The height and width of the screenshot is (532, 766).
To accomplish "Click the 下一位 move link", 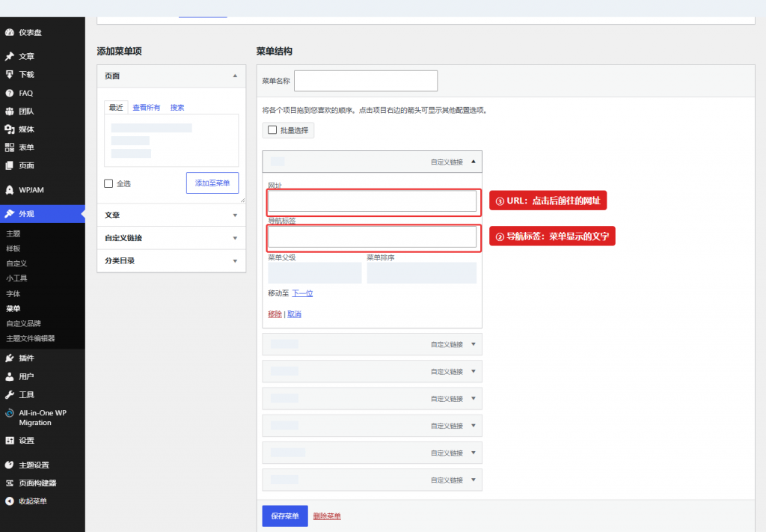I will tap(302, 293).
